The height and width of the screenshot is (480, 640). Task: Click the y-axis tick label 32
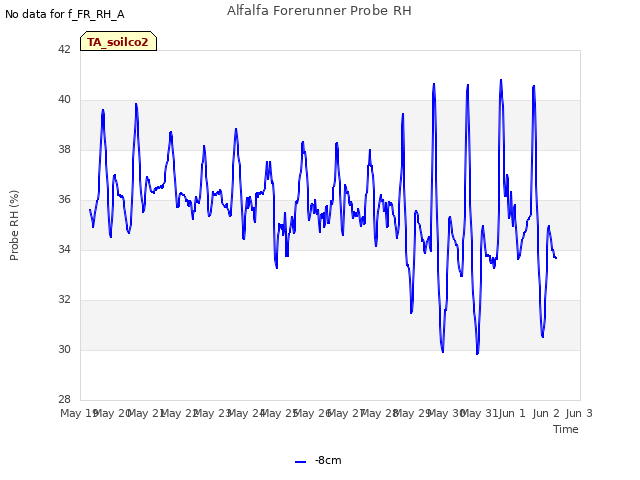pyautogui.click(x=64, y=300)
